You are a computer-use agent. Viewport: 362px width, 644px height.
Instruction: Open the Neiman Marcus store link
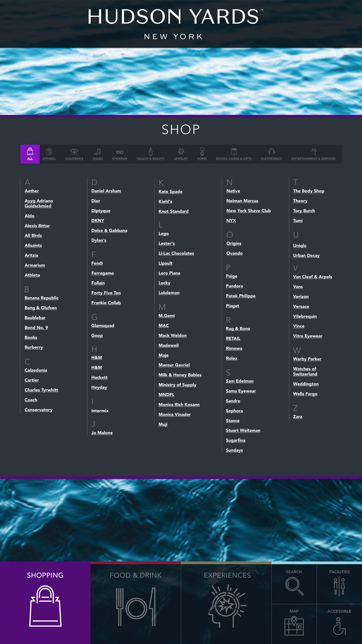[x=242, y=201]
